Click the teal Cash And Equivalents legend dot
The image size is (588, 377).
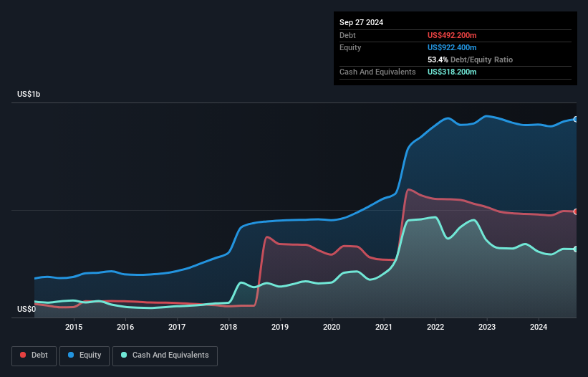[124, 355]
